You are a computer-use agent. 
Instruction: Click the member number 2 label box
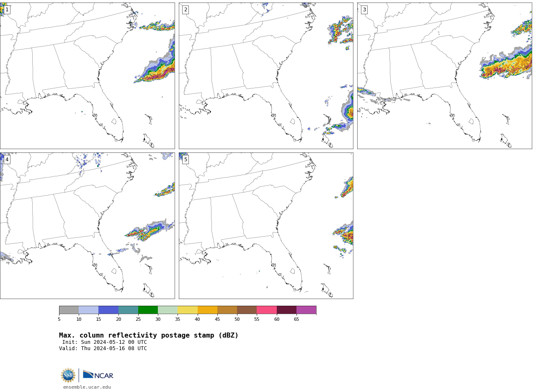coord(186,10)
